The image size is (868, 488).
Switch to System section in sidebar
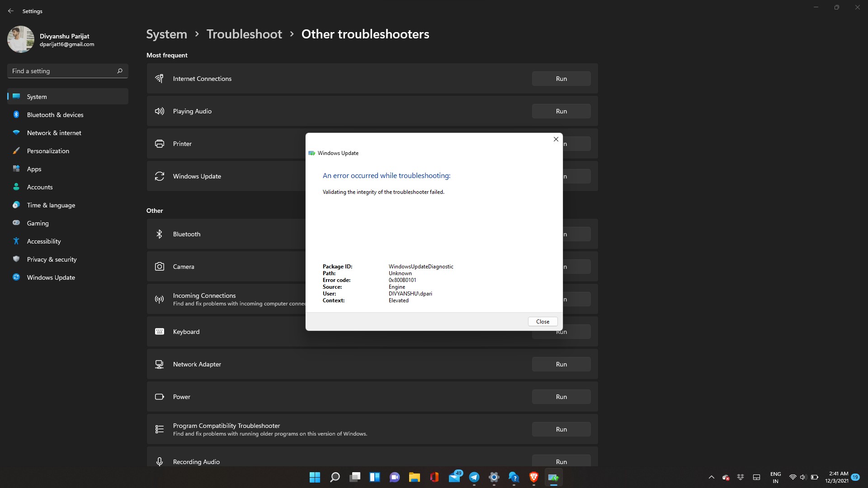(36, 96)
